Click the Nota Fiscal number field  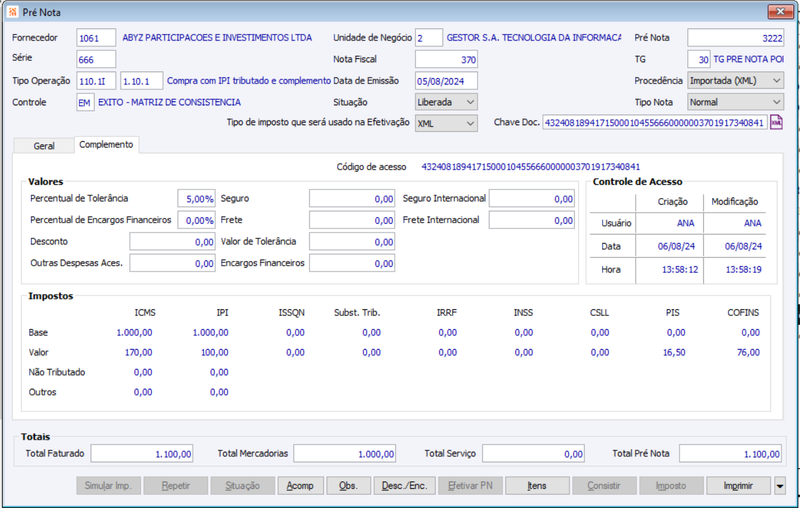click(x=446, y=59)
